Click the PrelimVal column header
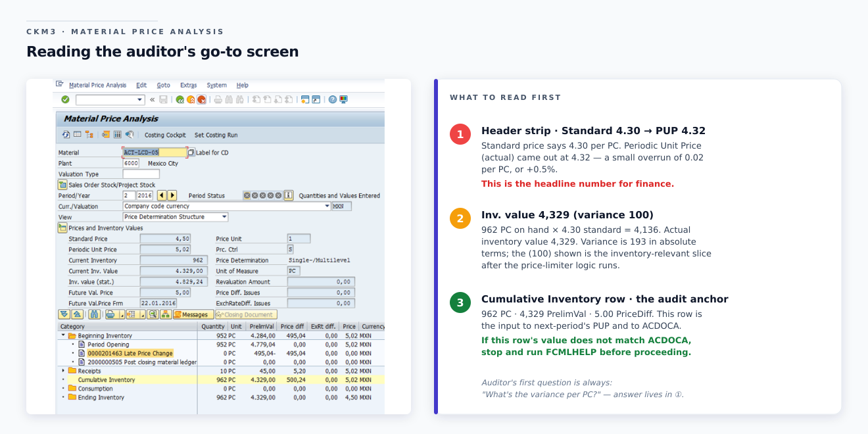868x434 pixels. [x=262, y=326]
